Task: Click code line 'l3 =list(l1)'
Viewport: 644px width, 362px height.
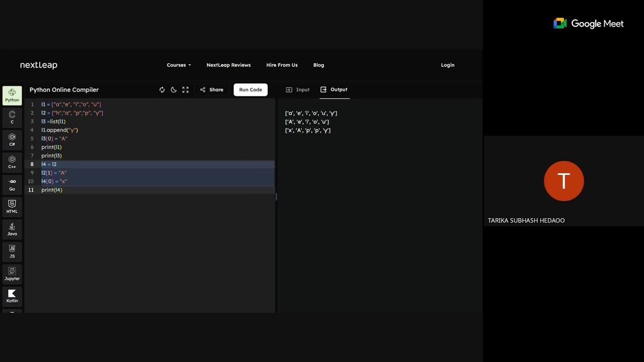Action: [53, 121]
